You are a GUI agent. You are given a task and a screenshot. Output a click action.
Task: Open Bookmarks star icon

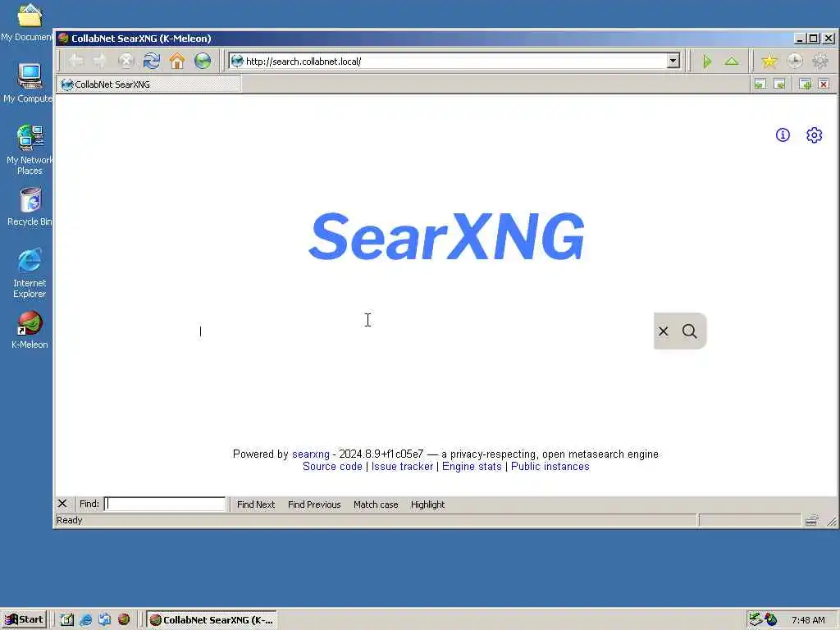coord(769,61)
